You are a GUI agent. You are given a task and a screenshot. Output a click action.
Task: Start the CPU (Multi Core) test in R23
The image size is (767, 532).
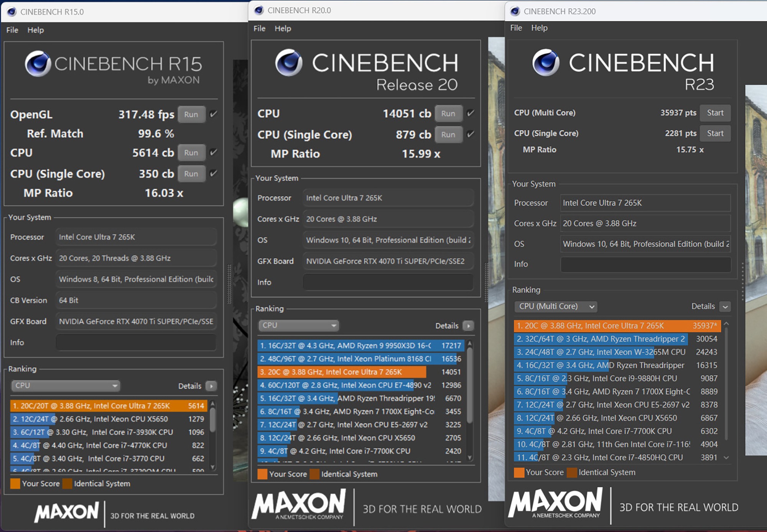coord(715,113)
